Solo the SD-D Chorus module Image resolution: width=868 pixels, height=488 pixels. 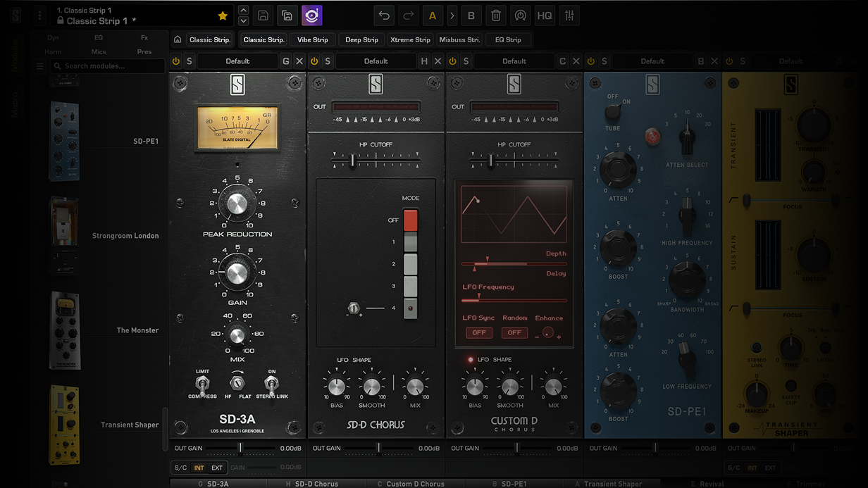point(328,61)
